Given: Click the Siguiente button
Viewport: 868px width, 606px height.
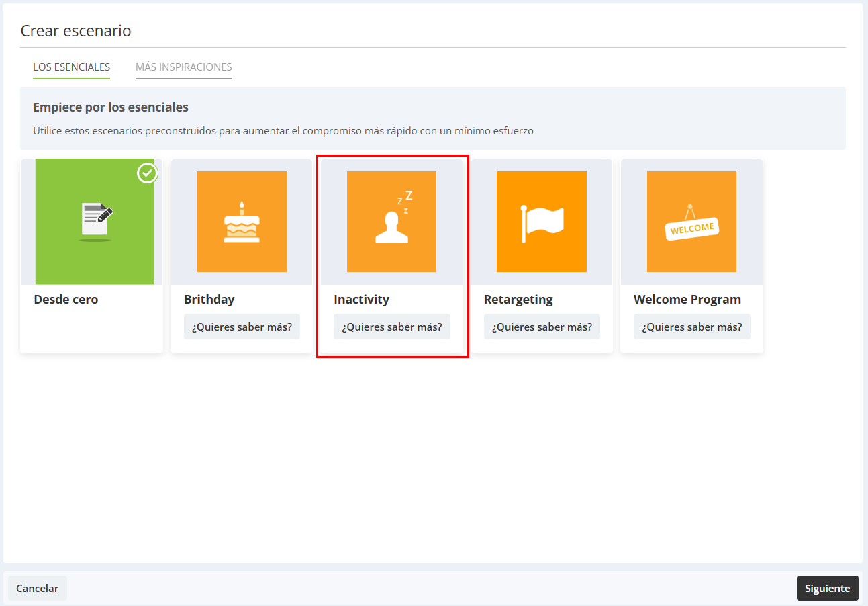Looking at the screenshot, I should pos(827,588).
